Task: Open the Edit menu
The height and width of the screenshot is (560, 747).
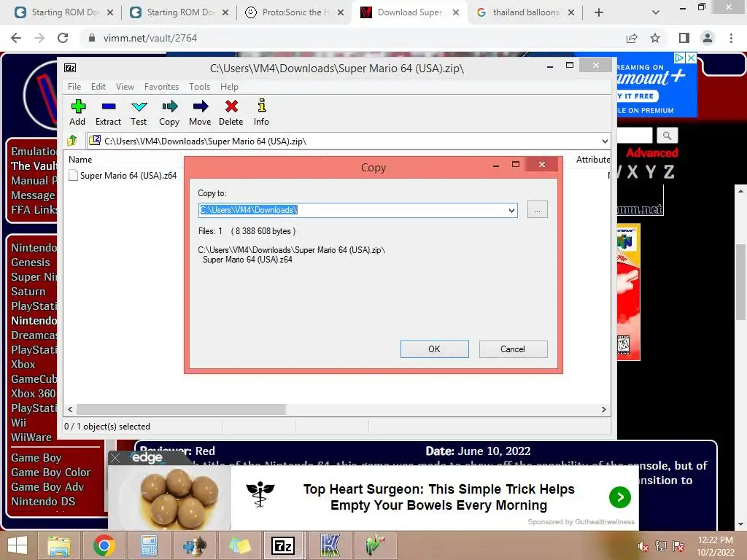Action: [98, 87]
